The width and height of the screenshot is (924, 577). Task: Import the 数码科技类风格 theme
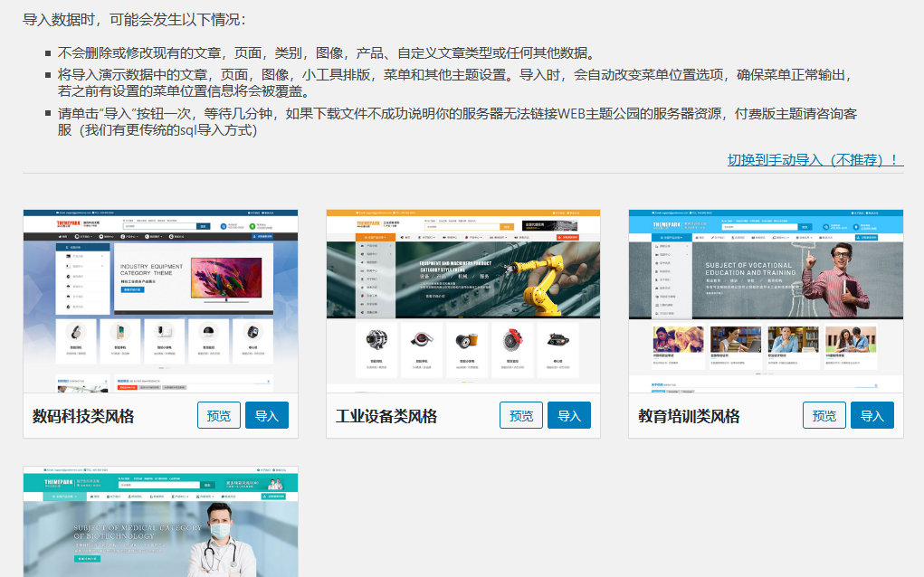coord(267,415)
